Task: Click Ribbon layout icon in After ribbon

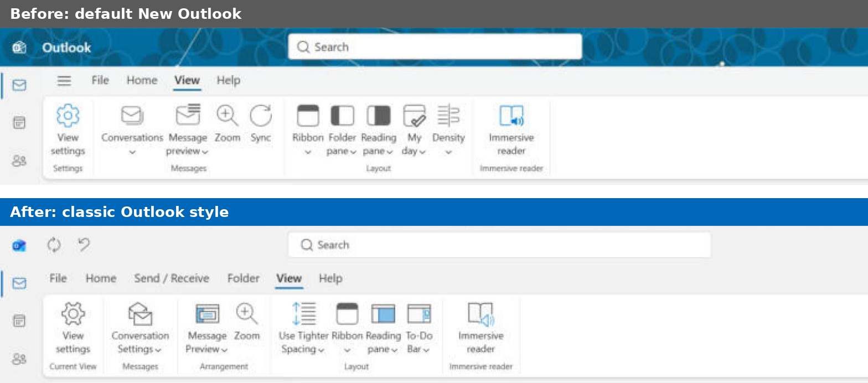Action: click(x=347, y=314)
